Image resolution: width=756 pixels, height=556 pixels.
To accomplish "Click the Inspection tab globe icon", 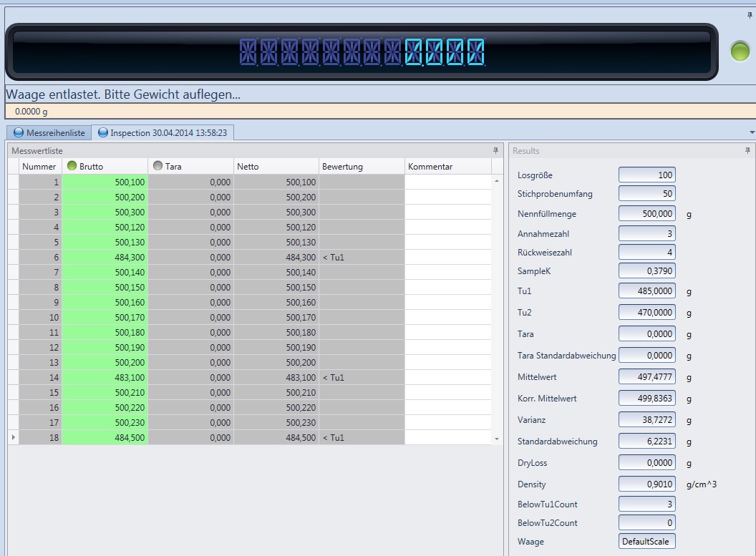I will pos(103,132).
